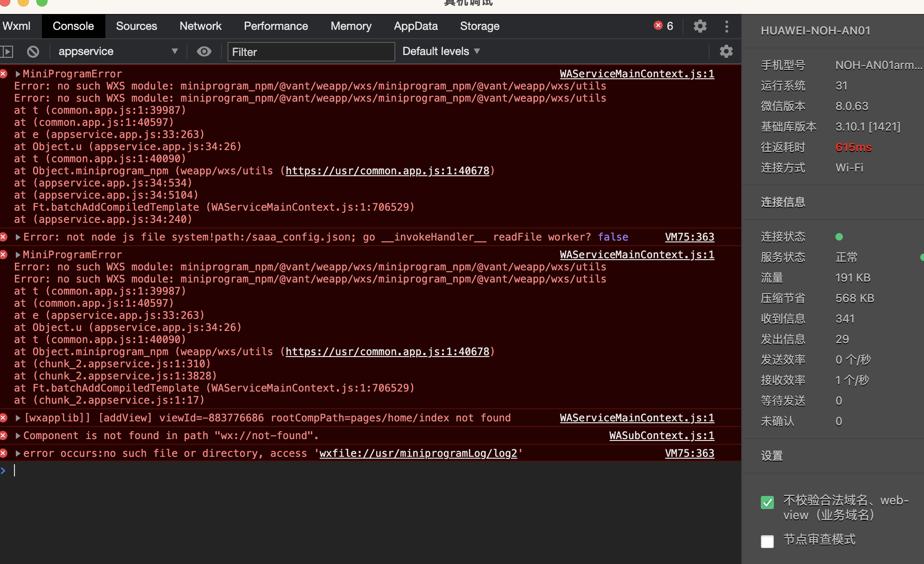Open the Default levels dropdown
This screenshot has width=924, height=564.
441,51
